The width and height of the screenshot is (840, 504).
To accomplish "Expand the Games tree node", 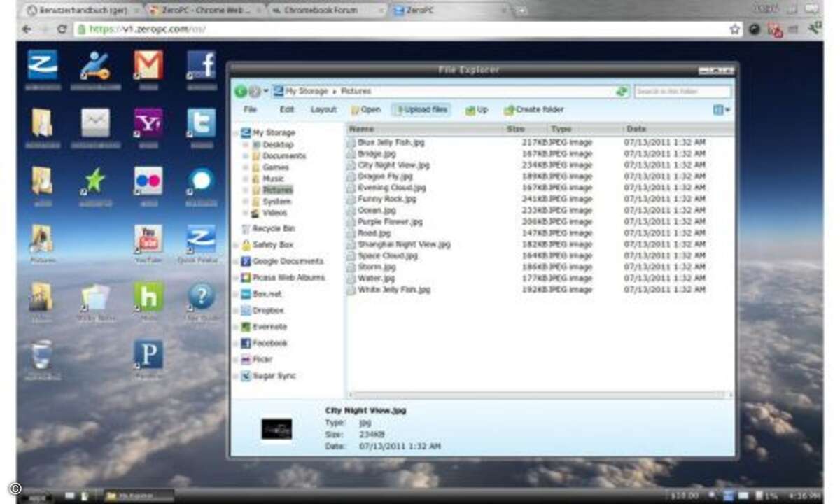I will click(x=246, y=167).
